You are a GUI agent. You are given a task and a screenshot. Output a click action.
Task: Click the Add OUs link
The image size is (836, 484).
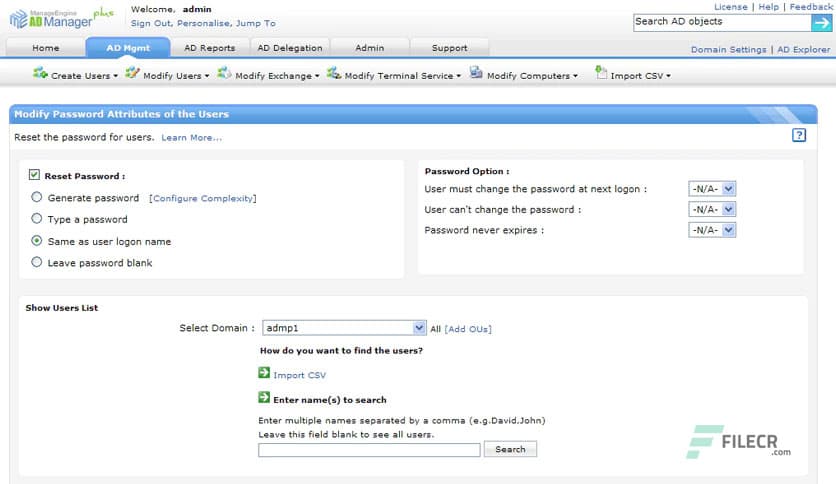click(468, 329)
